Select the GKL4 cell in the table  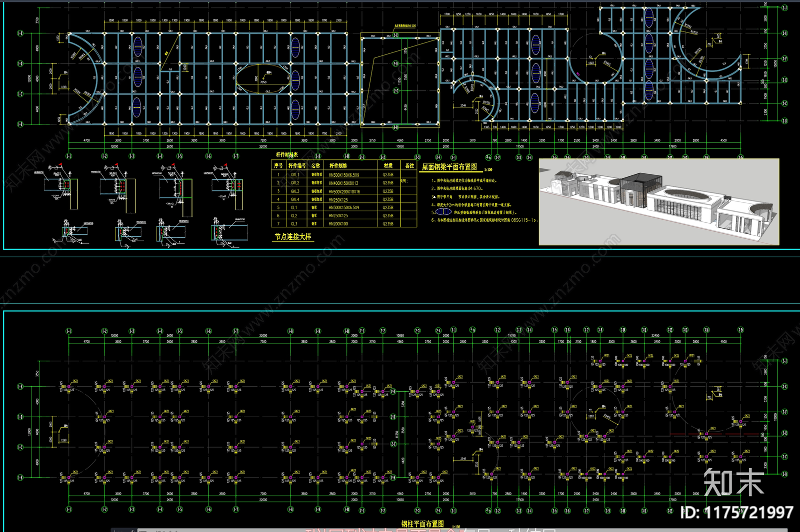[295, 199]
